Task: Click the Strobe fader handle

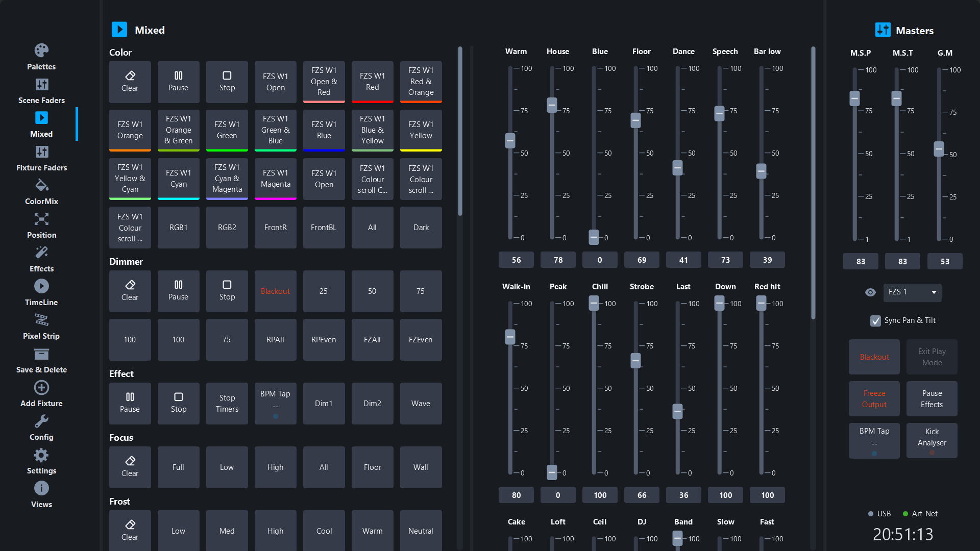Action: (x=635, y=361)
